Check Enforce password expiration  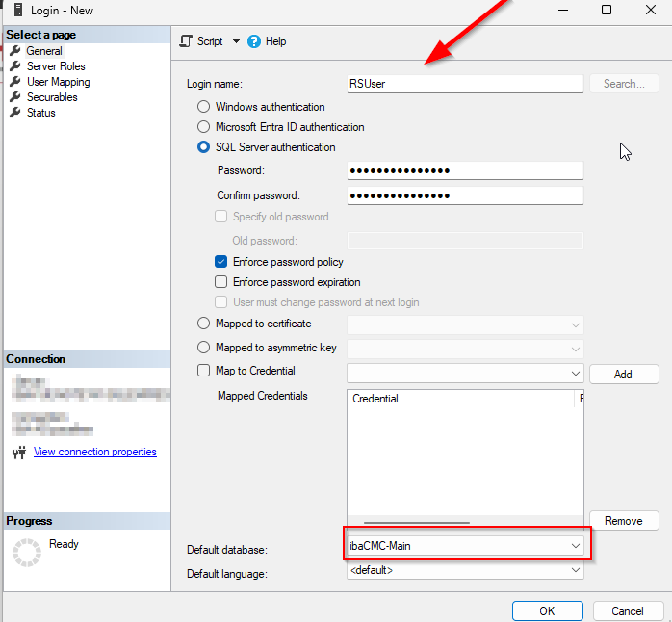coord(221,282)
